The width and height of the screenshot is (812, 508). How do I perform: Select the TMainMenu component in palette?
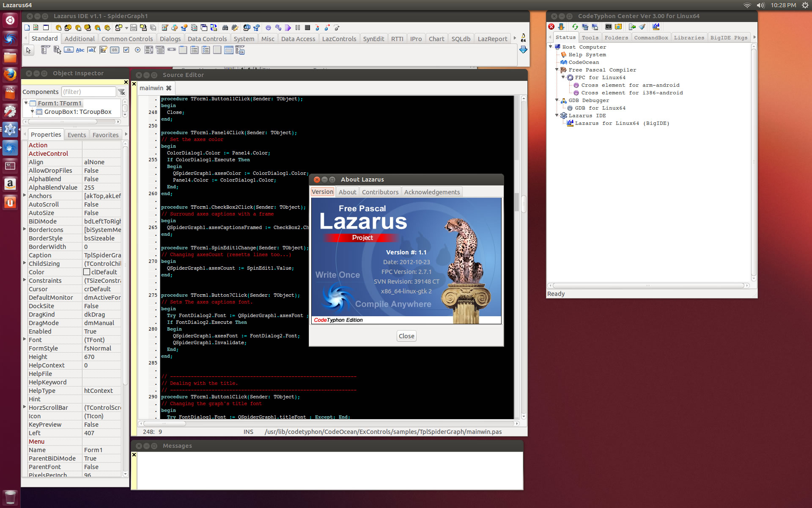pos(45,50)
